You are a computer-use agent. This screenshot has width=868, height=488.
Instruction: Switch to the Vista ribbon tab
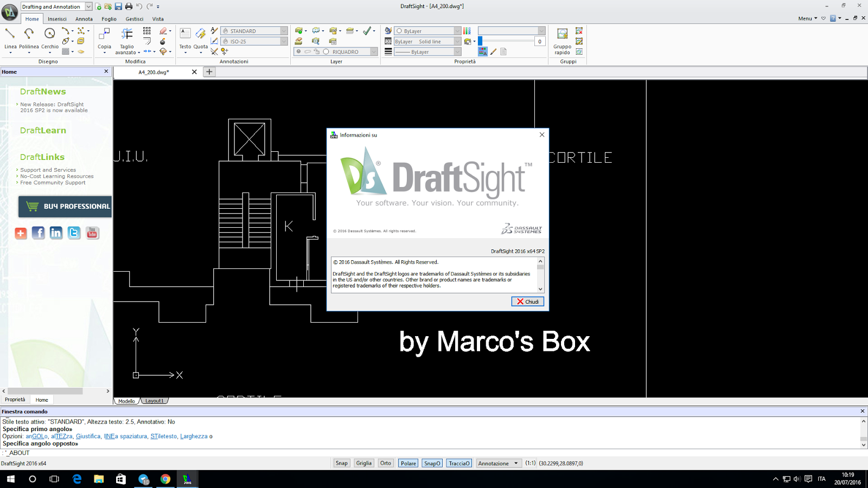click(x=158, y=19)
